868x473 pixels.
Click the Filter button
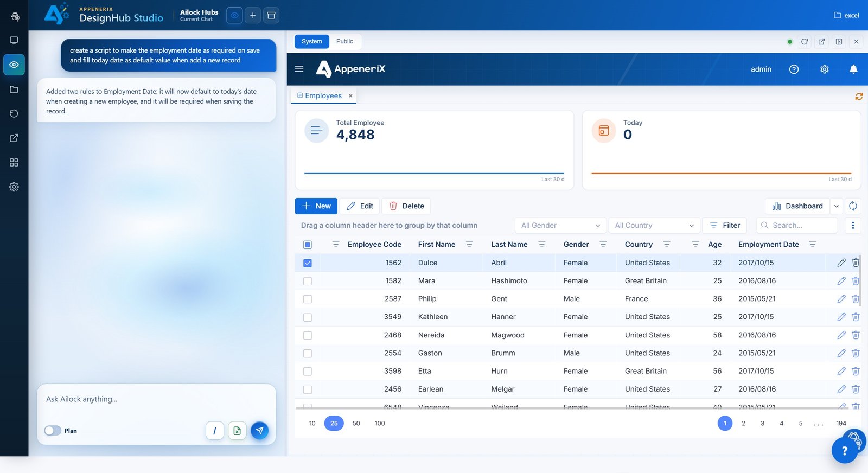[x=725, y=225]
